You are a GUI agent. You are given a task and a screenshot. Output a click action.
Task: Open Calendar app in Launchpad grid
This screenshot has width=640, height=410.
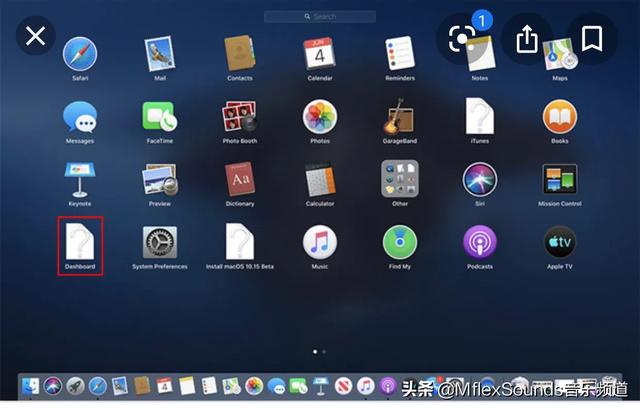pyautogui.click(x=320, y=53)
